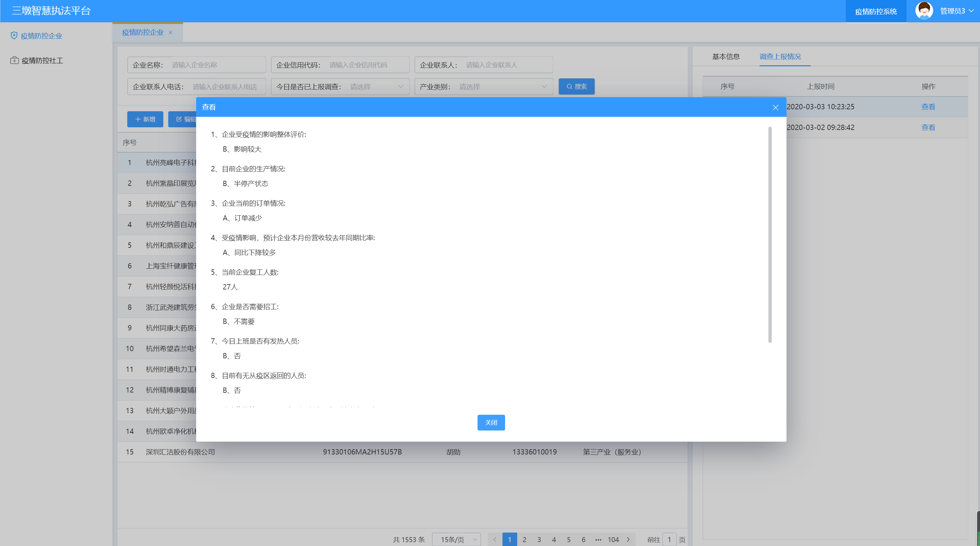The height and width of the screenshot is (546, 980).
Task: Switch to the 基本信息 tab
Action: [725, 57]
